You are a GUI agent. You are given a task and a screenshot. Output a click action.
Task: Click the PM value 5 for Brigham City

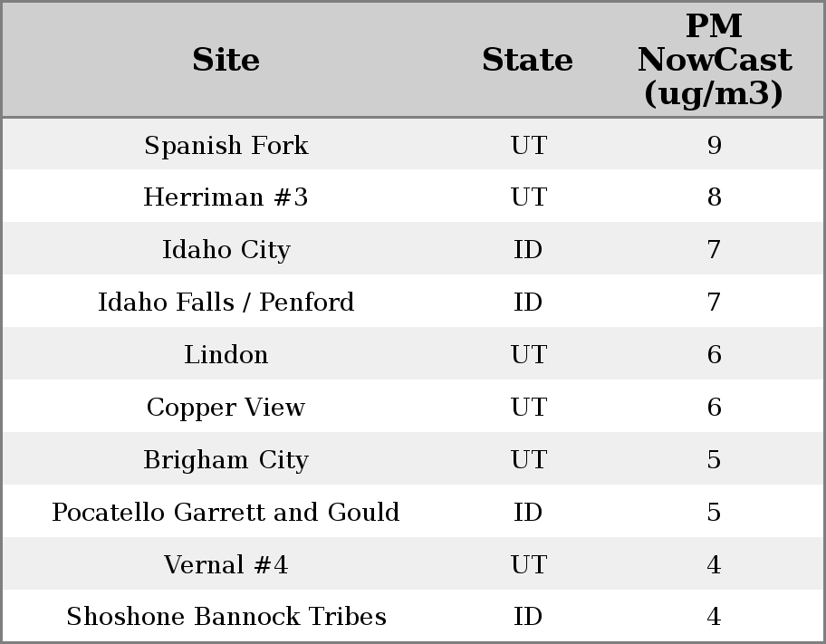point(714,460)
